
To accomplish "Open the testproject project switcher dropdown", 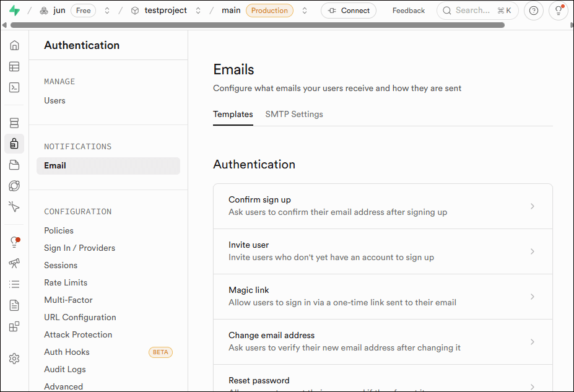I will [198, 11].
